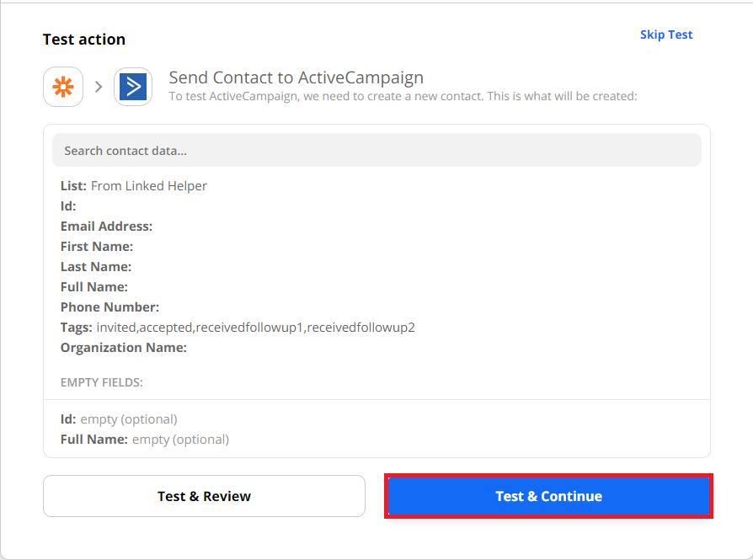Focus the Search contact data field
The height and width of the screenshot is (560, 753).
(x=376, y=151)
